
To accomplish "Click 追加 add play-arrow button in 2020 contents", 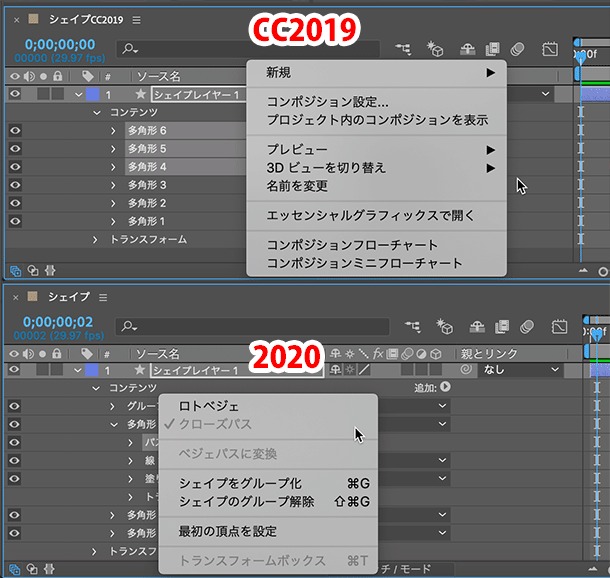I will point(445,387).
